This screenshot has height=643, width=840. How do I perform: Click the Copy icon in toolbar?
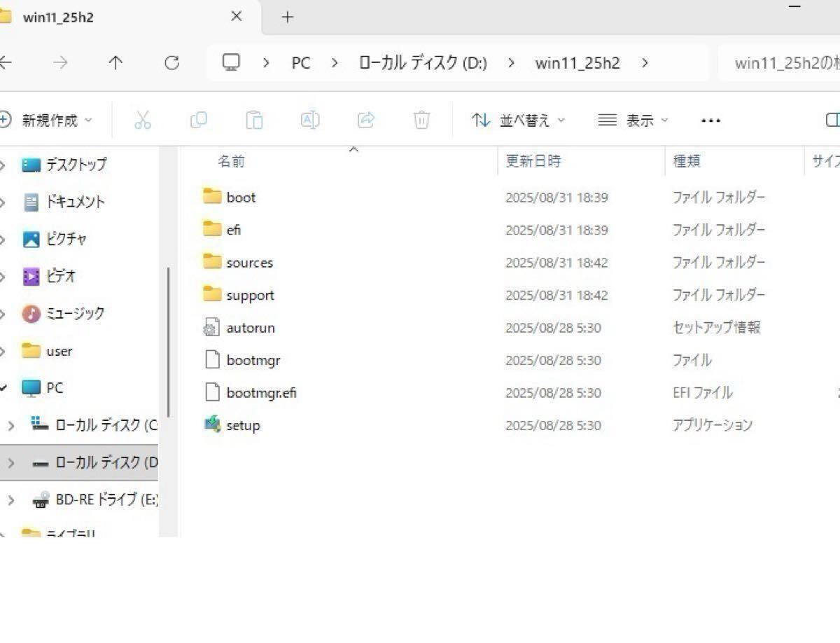[x=198, y=120]
